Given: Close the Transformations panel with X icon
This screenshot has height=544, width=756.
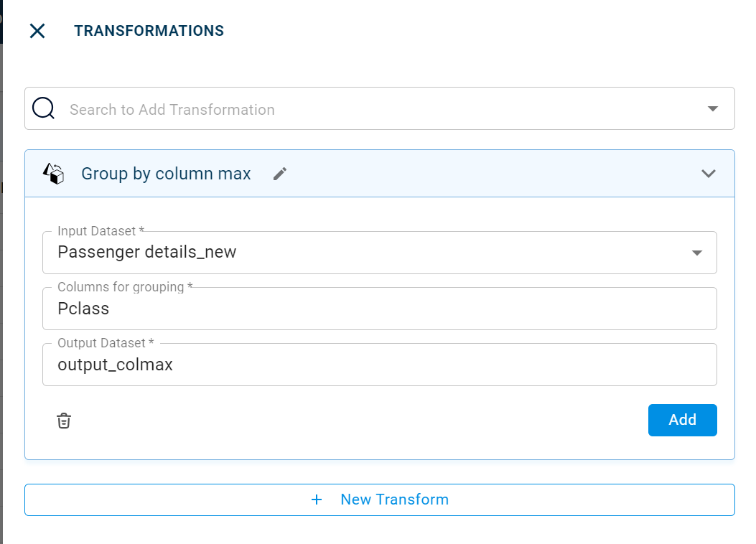Looking at the screenshot, I should (37, 31).
